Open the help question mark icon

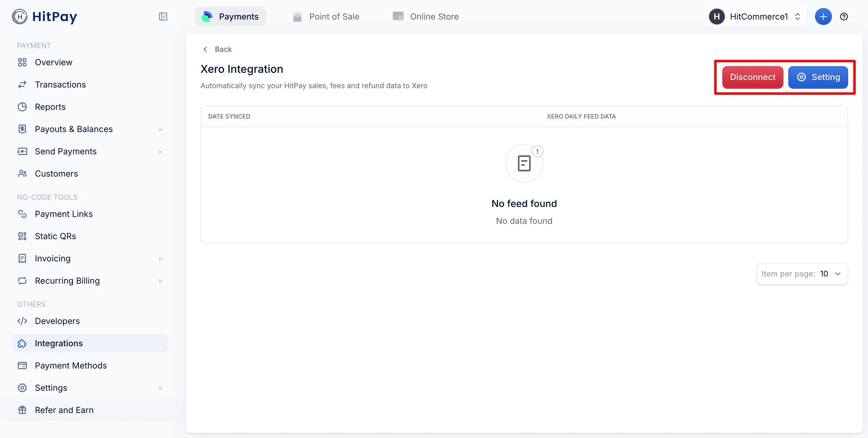coord(844,17)
